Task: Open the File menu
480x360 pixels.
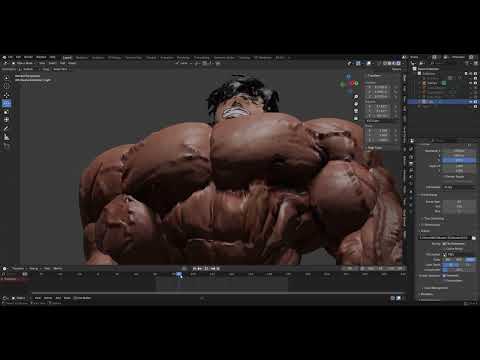Action: [x=11, y=57]
